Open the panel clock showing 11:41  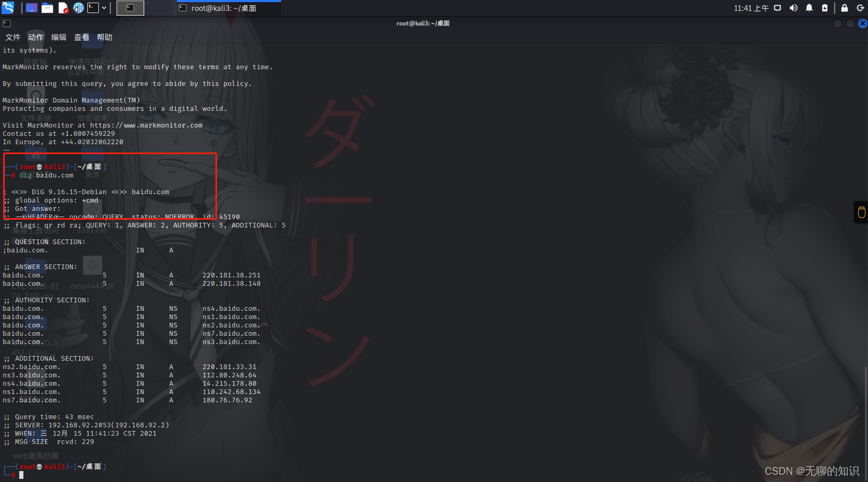click(x=751, y=8)
